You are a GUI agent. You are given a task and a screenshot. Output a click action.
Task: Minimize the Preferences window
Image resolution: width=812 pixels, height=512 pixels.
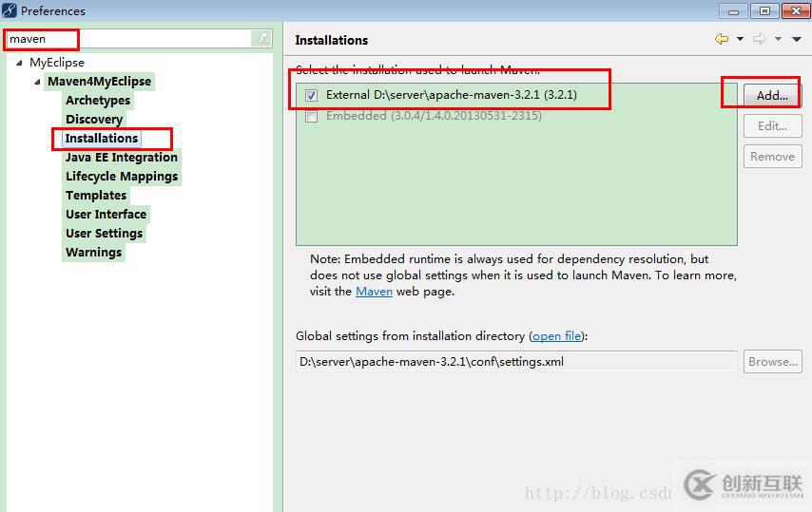tap(733, 10)
